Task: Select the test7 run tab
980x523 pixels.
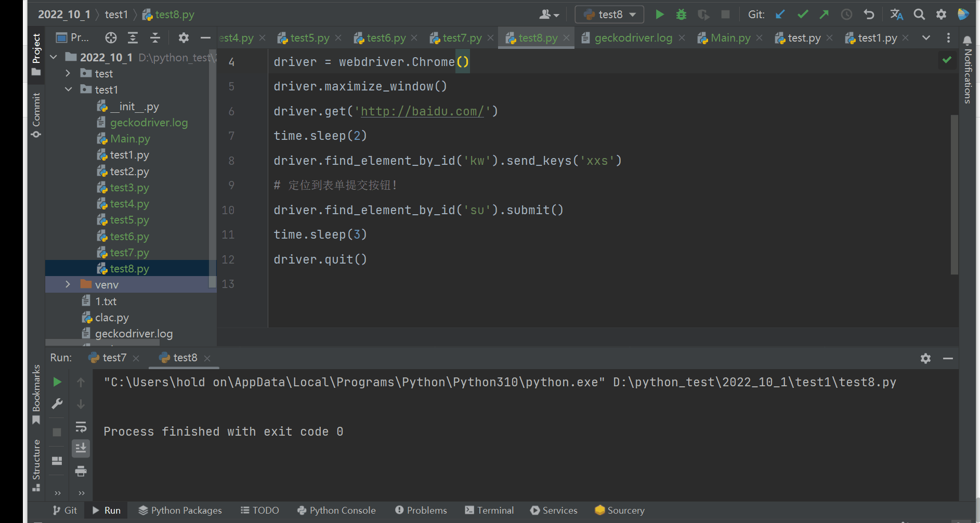Action: (114, 358)
